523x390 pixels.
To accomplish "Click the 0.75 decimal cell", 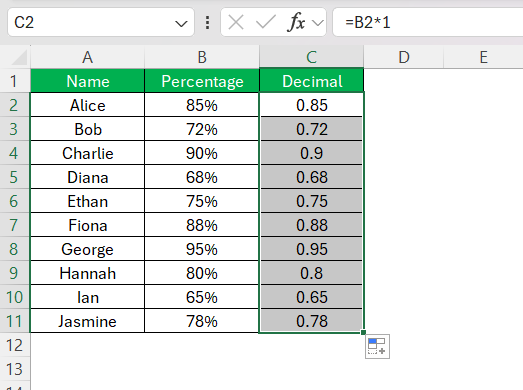I will click(x=312, y=201).
